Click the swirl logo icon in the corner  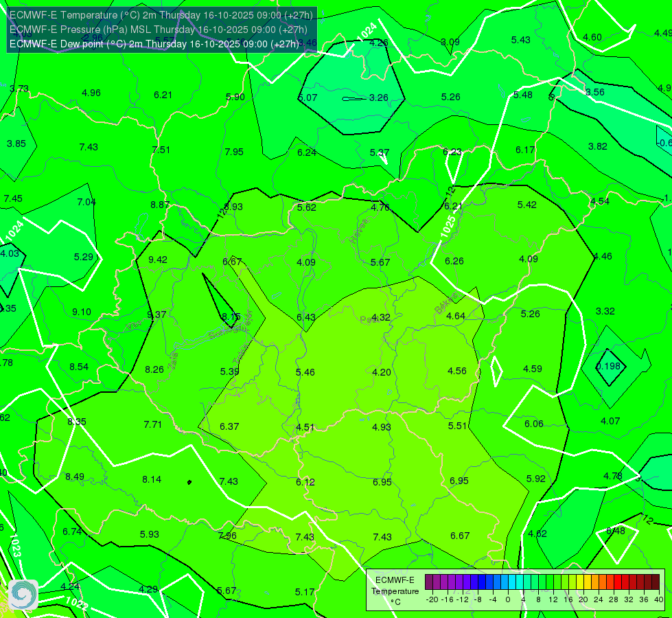click(x=23, y=595)
